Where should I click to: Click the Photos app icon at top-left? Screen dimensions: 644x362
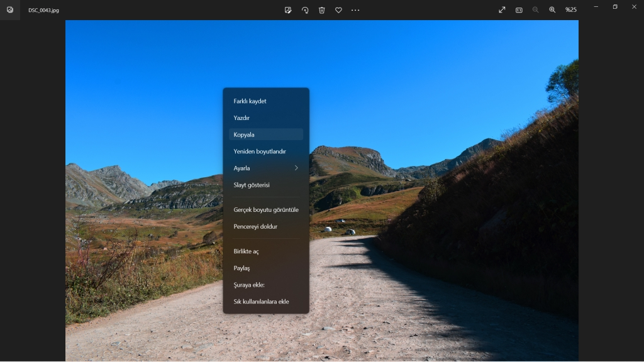[10, 10]
